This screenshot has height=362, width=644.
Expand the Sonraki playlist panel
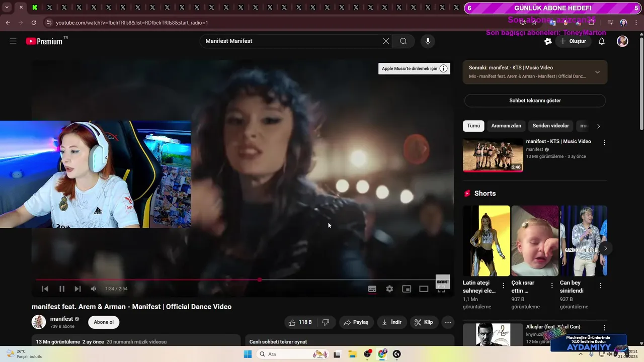click(x=597, y=72)
